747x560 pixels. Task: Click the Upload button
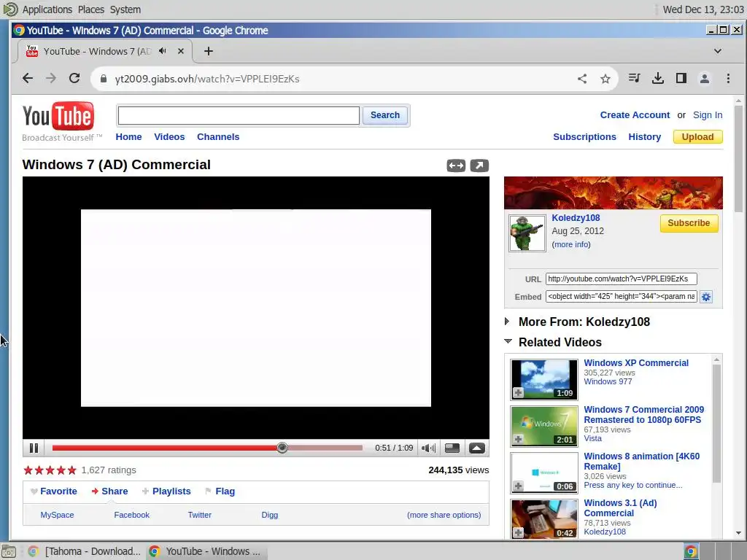(697, 136)
